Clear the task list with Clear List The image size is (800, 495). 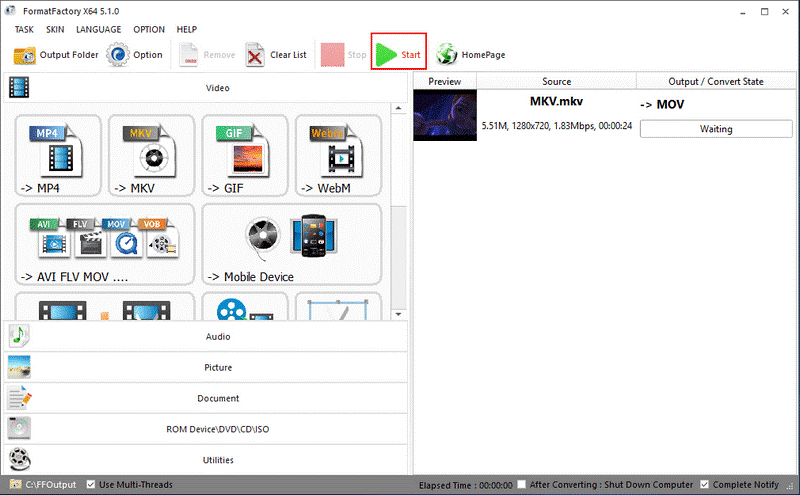276,55
